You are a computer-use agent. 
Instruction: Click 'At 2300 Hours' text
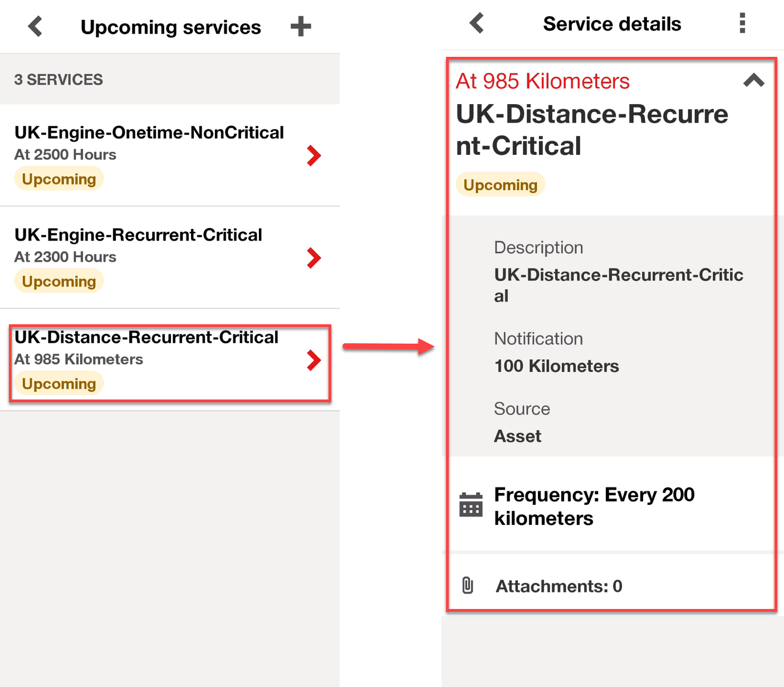[x=65, y=257]
